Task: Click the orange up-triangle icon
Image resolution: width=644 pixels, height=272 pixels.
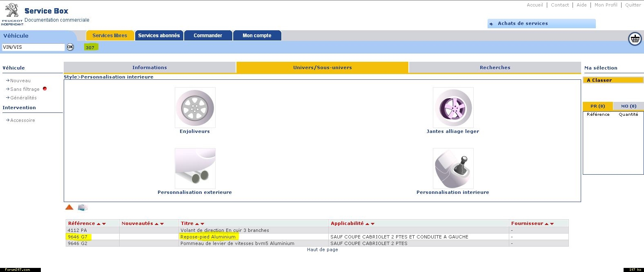Action: (x=69, y=207)
